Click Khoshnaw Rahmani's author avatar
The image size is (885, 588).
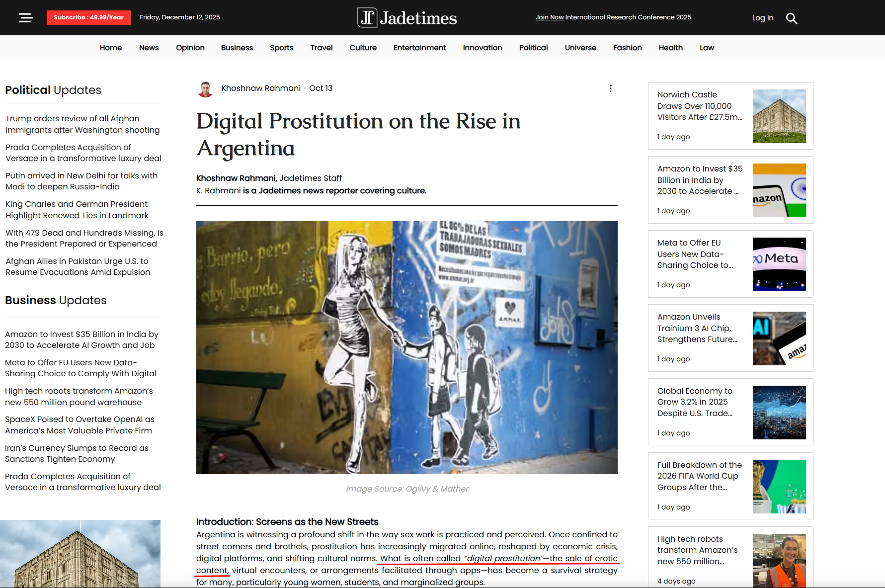[x=205, y=88]
